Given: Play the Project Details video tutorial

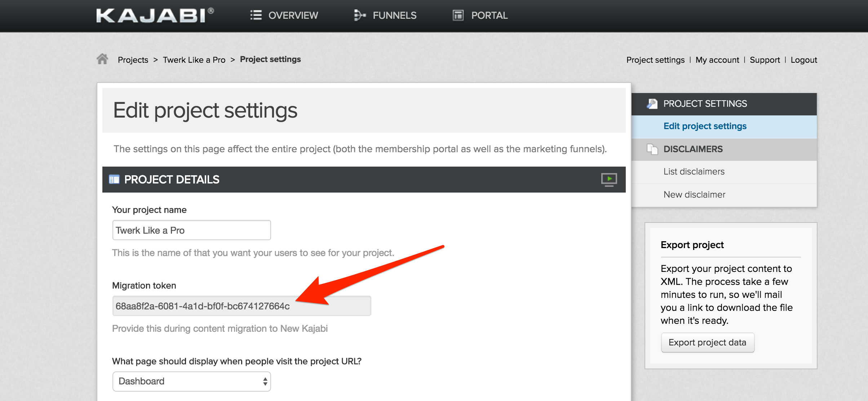Looking at the screenshot, I should 609,179.
